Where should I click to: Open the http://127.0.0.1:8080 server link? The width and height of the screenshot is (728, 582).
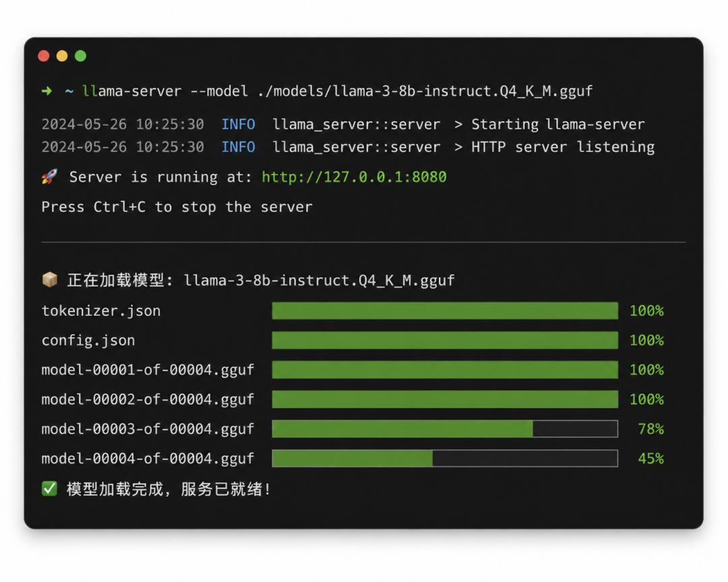click(354, 177)
